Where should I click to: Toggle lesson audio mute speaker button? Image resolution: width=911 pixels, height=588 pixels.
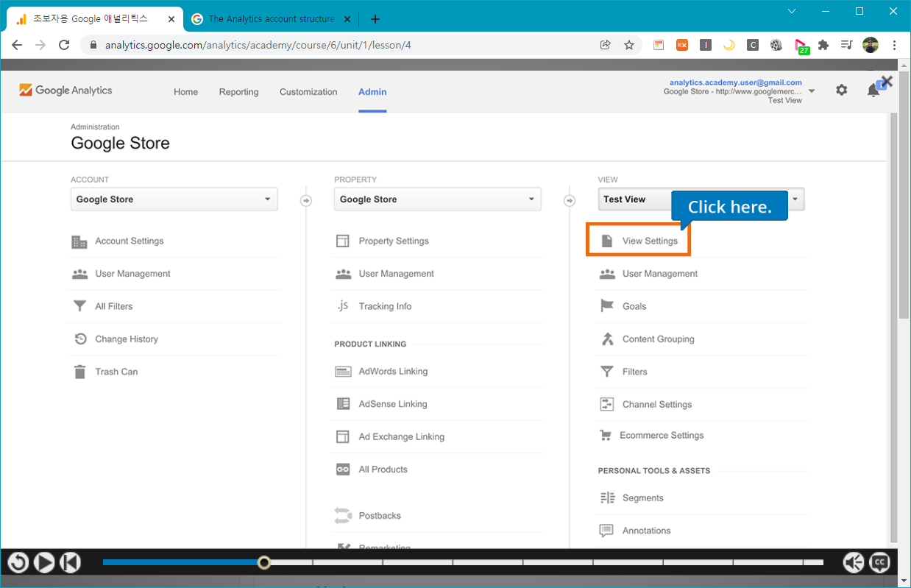point(854,563)
